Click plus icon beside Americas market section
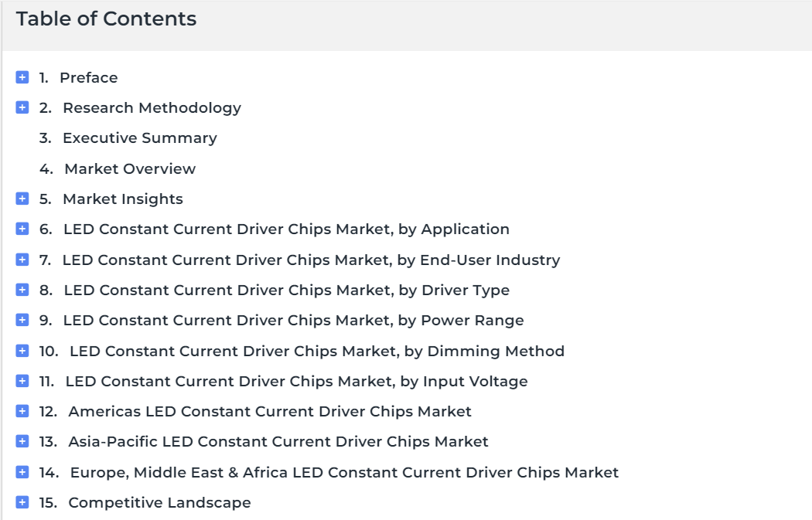The height and width of the screenshot is (520, 812). click(22, 410)
